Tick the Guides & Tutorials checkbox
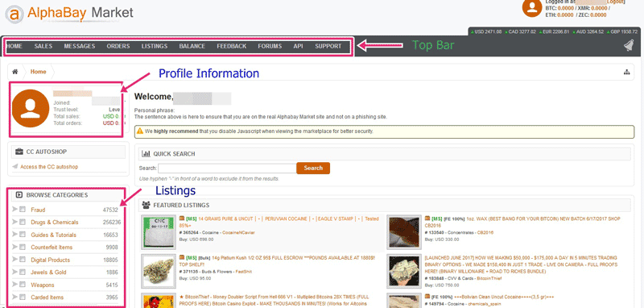The image size is (644, 308). click(x=23, y=235)
